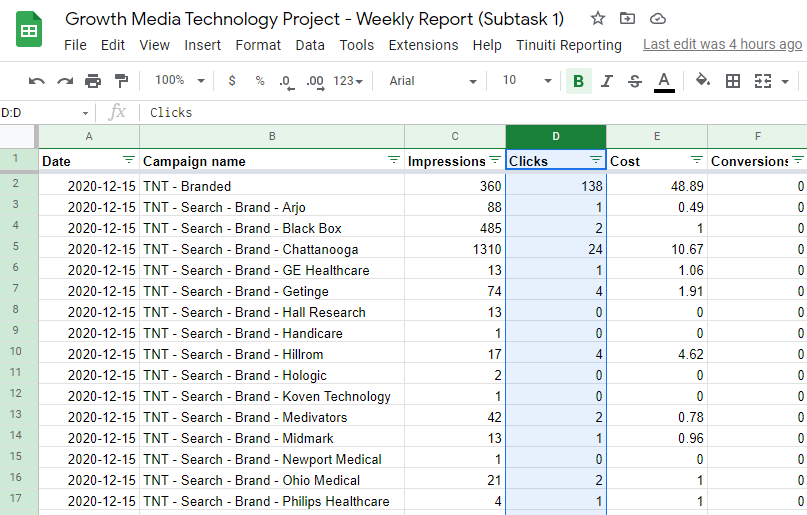Open the Campaign name column filter
The width and height of the screenshot is (807, 515).
click(x=394, y=160)
